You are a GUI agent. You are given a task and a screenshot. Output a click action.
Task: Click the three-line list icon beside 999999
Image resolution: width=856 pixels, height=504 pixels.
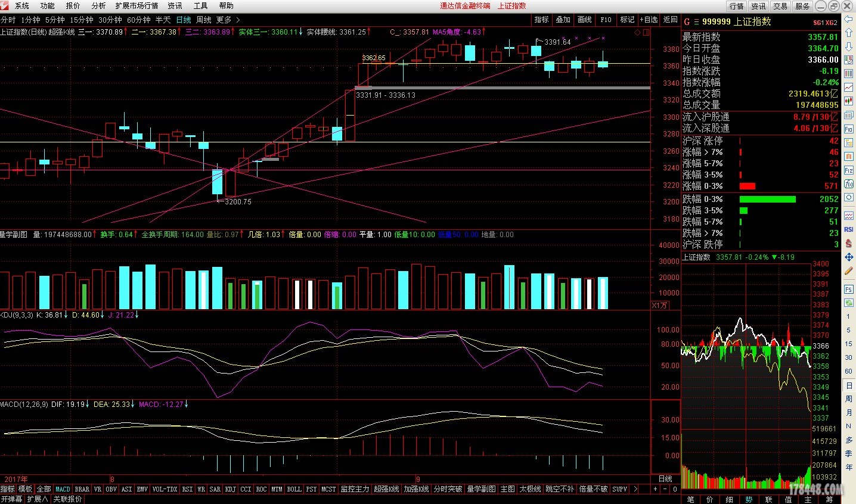[696, 21]
